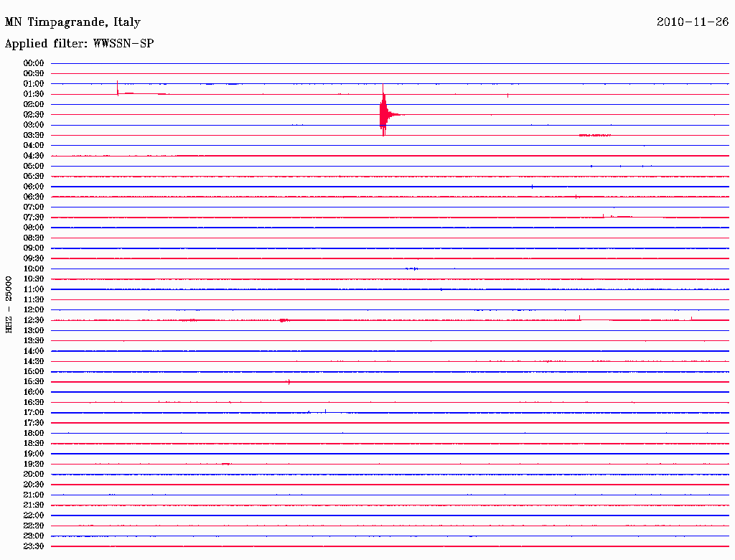Click the 01:00 time label
The width and height of the screenshot is (735, 560).
point(33,84)
